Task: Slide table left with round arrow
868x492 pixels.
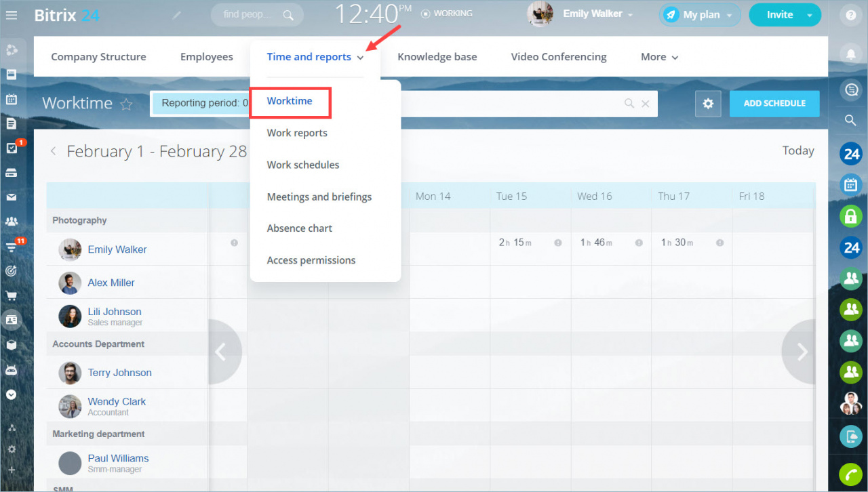Action: tap(224, 352)
